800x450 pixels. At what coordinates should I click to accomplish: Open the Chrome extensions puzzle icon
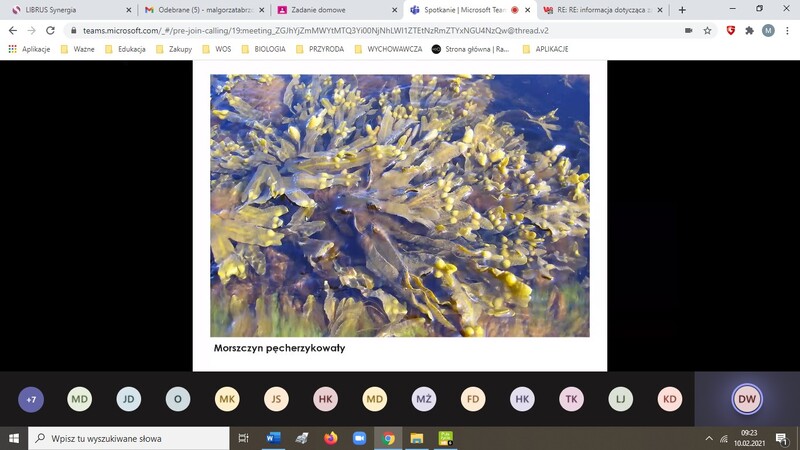pyautogui.click(x=749, y=30)
